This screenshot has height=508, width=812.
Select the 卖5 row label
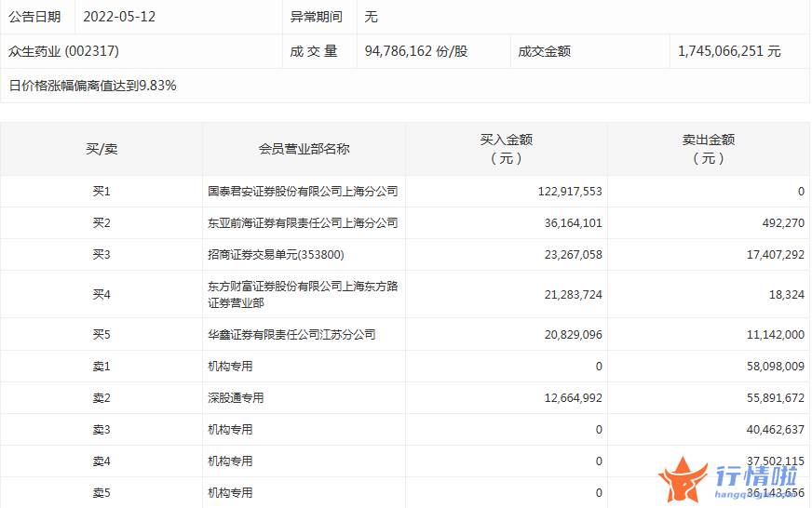[x=101, y=492]
